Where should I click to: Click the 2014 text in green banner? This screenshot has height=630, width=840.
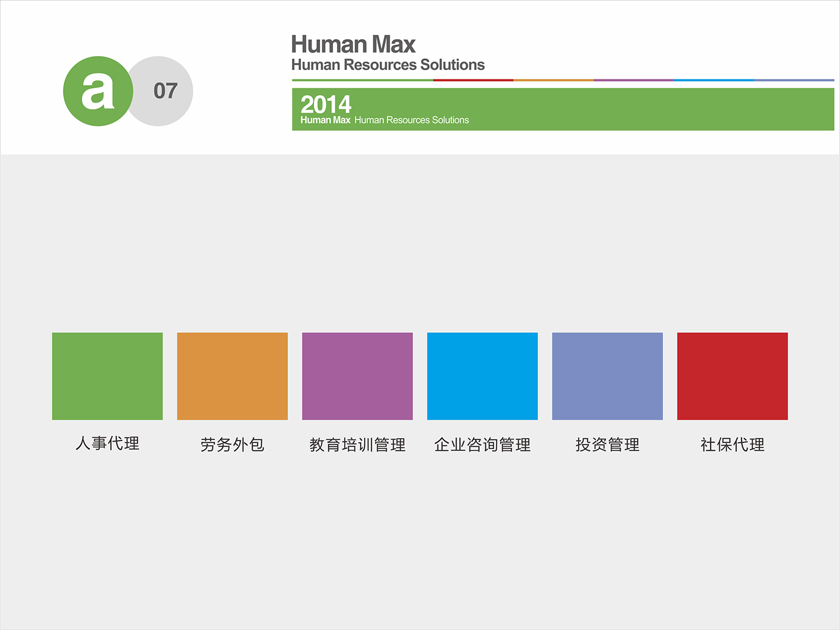click(325, 104)
